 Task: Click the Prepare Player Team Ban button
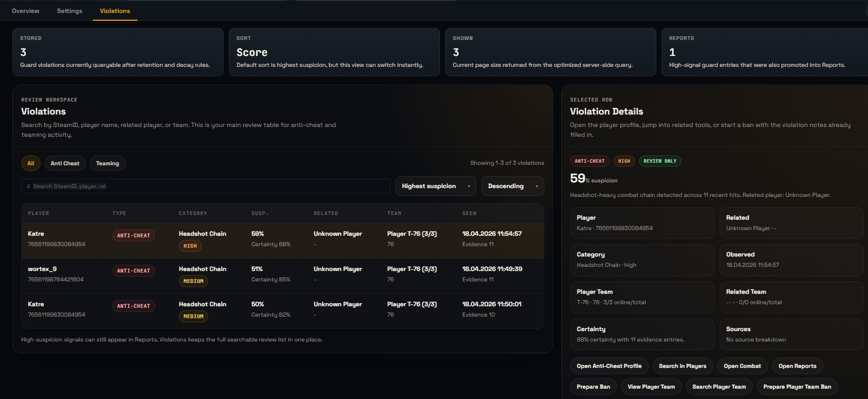796,387
